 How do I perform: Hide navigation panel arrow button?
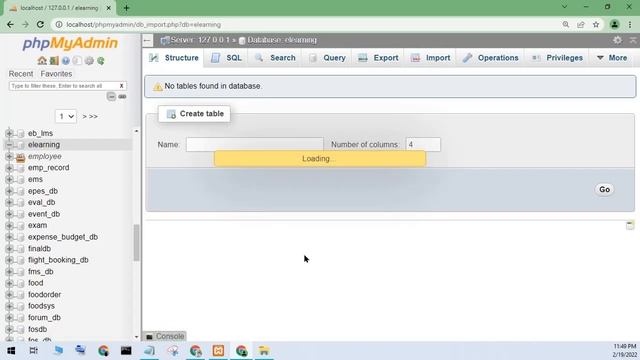coord(147,40)
